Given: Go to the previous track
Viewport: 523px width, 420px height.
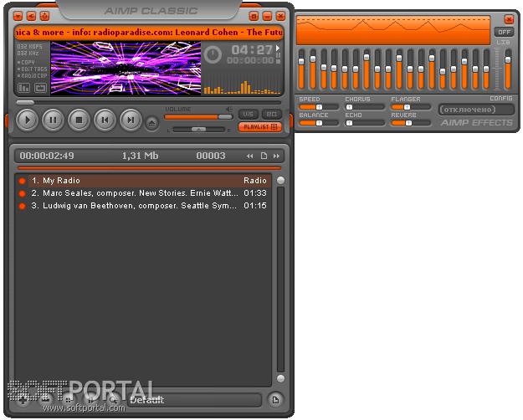Looking at the screenshot, I should point(105,120).
